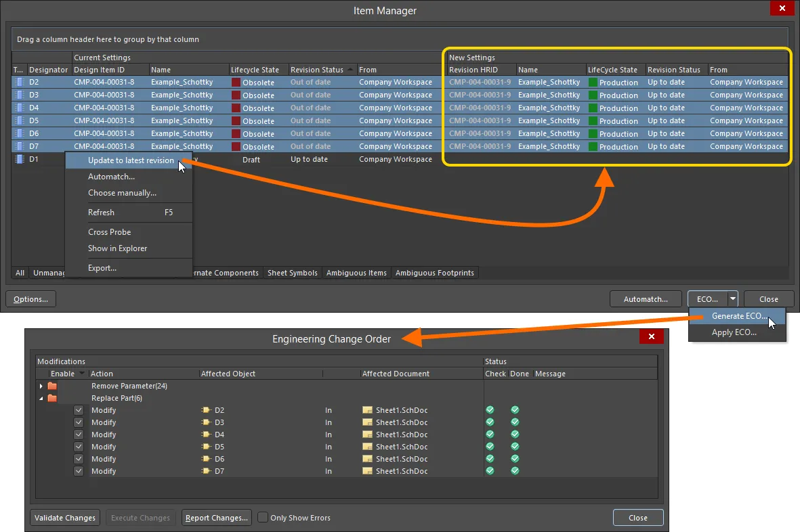Click the Done status icon for D2
800x532 pixels.
515,409
